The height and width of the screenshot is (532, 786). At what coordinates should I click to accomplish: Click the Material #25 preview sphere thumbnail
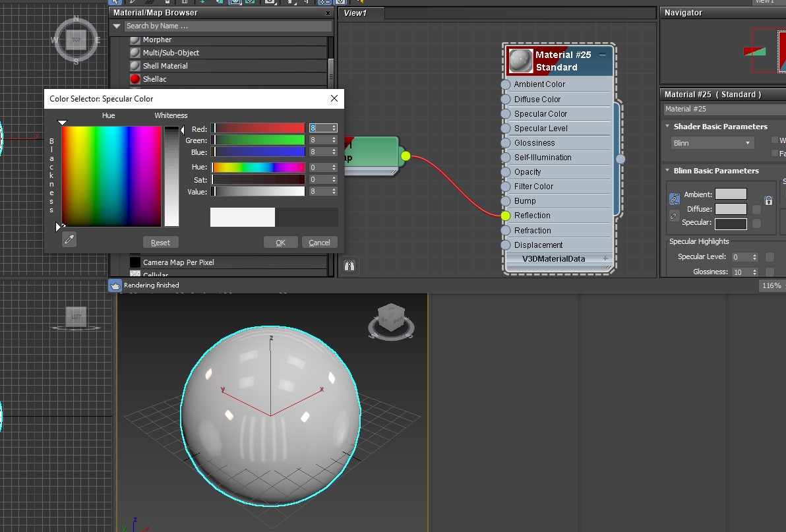tap(521, 61)
